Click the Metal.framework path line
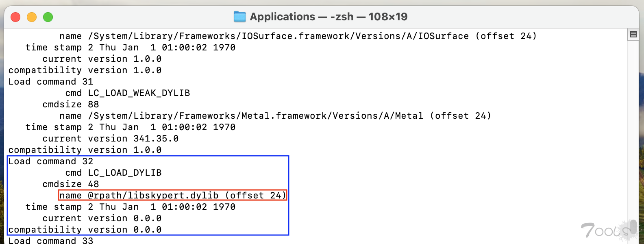Image resolution: width=644 pixels, height=244 pixels. (275, 116)
